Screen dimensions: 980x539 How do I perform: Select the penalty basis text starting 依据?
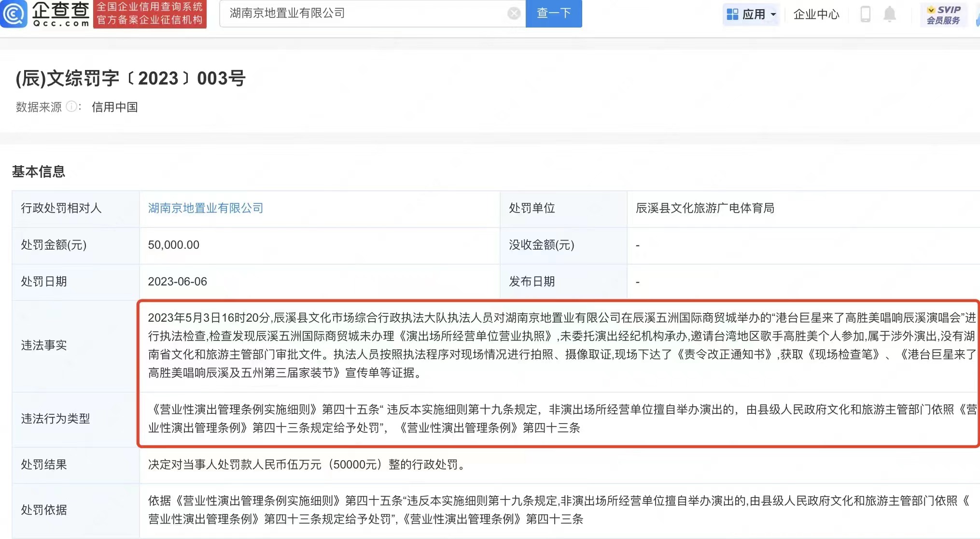click(559, 510)
